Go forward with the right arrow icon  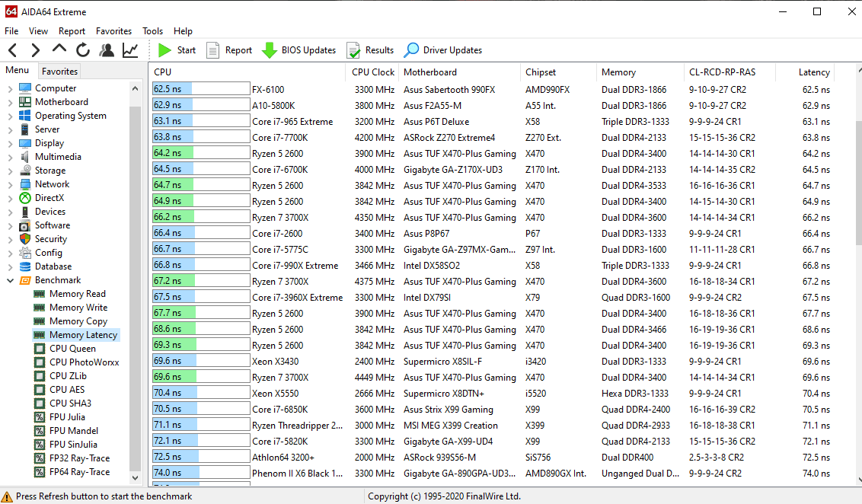pyautogui.click(x=36, y=50)
